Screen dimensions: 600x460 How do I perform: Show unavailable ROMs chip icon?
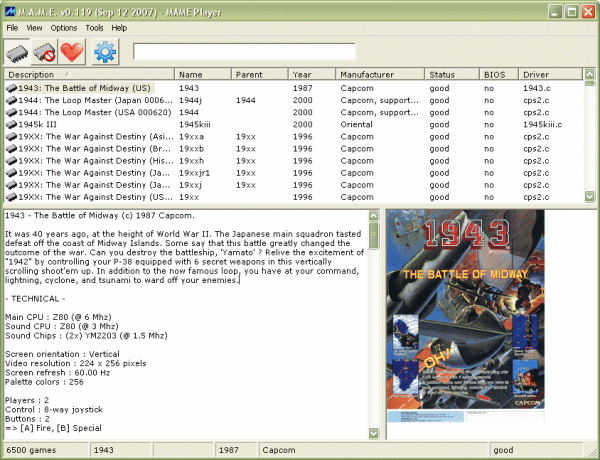[44, 52]
